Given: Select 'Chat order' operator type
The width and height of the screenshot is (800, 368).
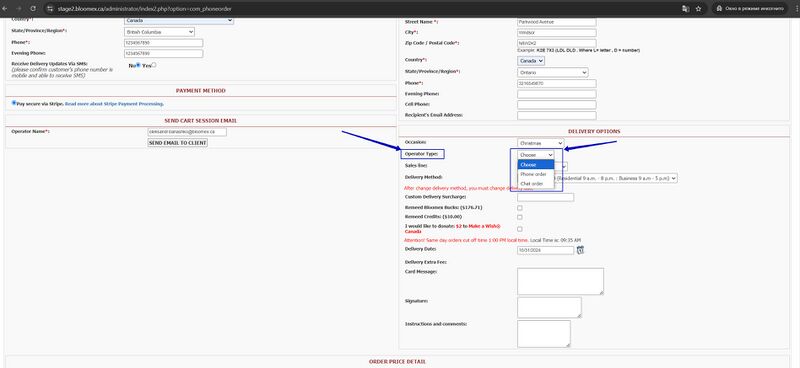Looking at the screenshot, I should point(536,183).
